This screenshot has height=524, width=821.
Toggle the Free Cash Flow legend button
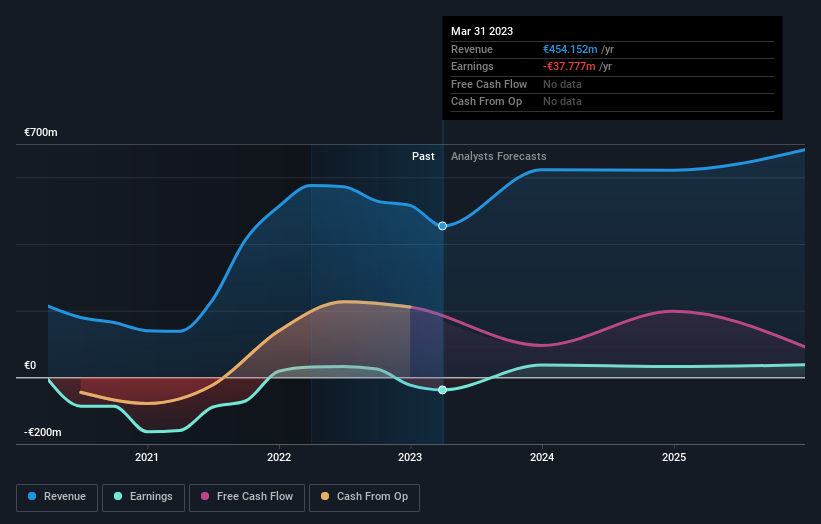point(247,497)
